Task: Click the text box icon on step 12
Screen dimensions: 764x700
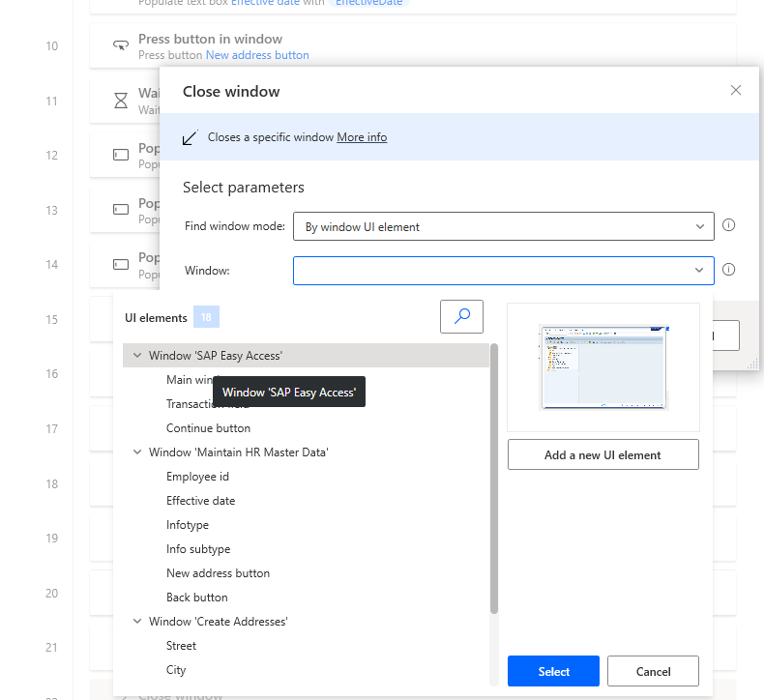Action: 121,155
